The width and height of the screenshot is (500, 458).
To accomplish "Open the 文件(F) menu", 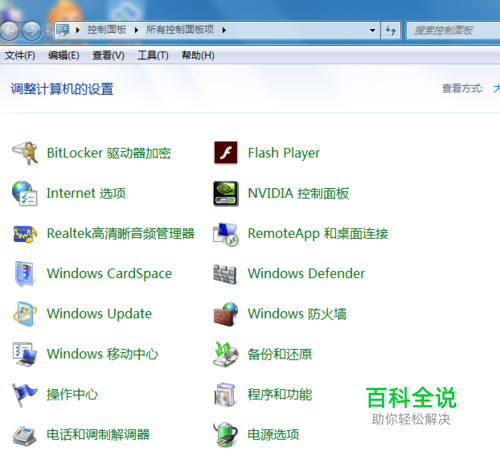I will (x=20, y=55).
